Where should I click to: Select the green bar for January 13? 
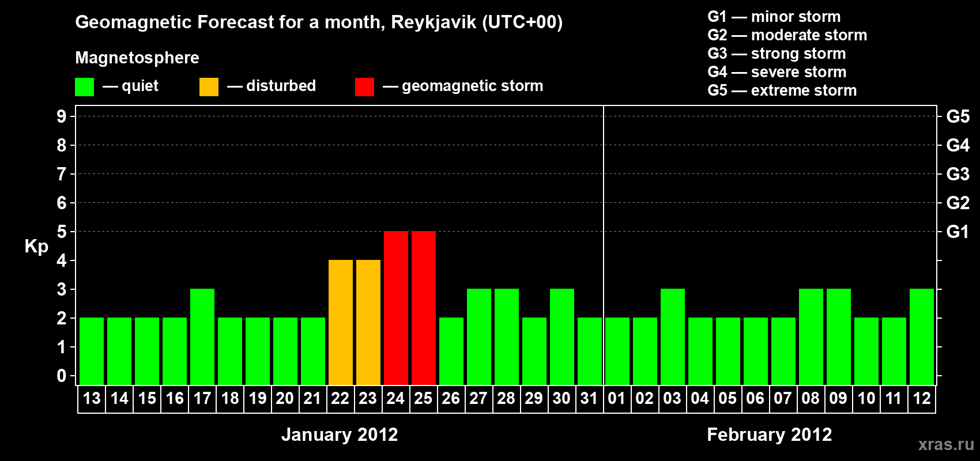pyautogui.click(x=92, y=351)
